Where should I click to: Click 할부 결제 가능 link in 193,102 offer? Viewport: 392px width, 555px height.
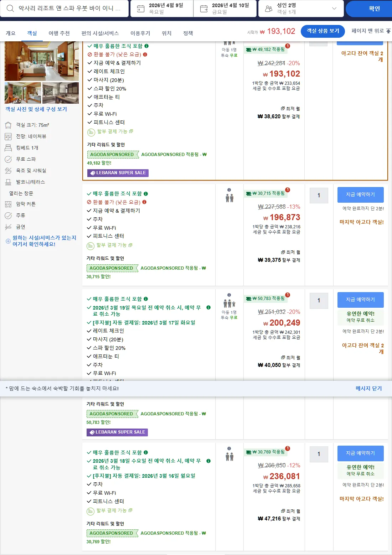(115, 131)
